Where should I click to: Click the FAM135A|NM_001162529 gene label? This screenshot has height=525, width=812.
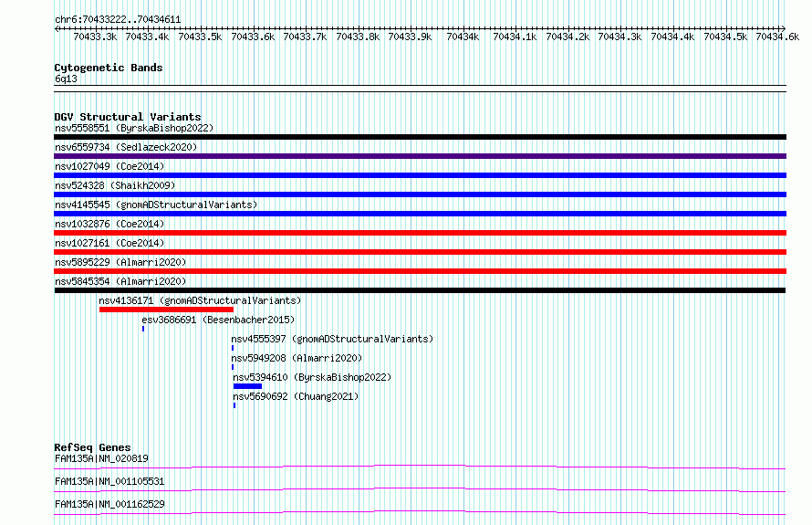pyautogui.click(x=109, y=504)
